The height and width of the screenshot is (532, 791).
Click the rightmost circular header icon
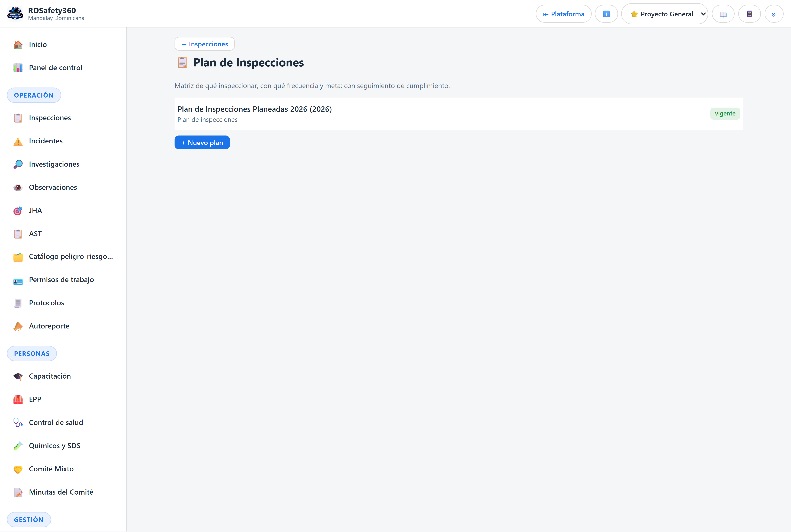point(774,14)
